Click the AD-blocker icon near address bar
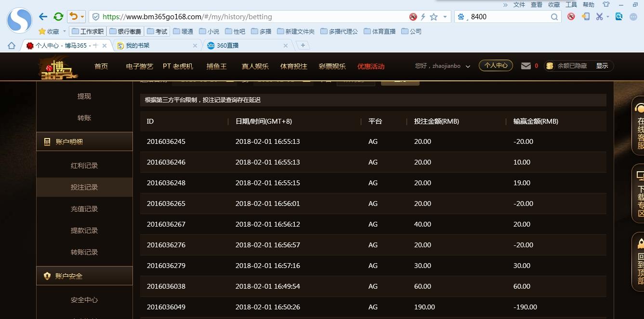This screenshot has height=319, width=644. point(413,16)
